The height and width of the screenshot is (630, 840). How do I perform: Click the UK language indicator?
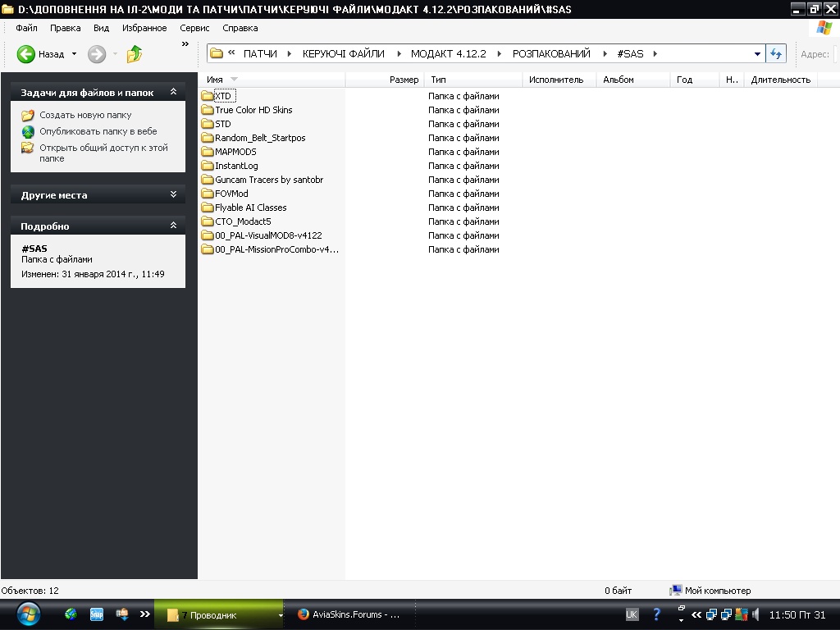coord(632,614)
